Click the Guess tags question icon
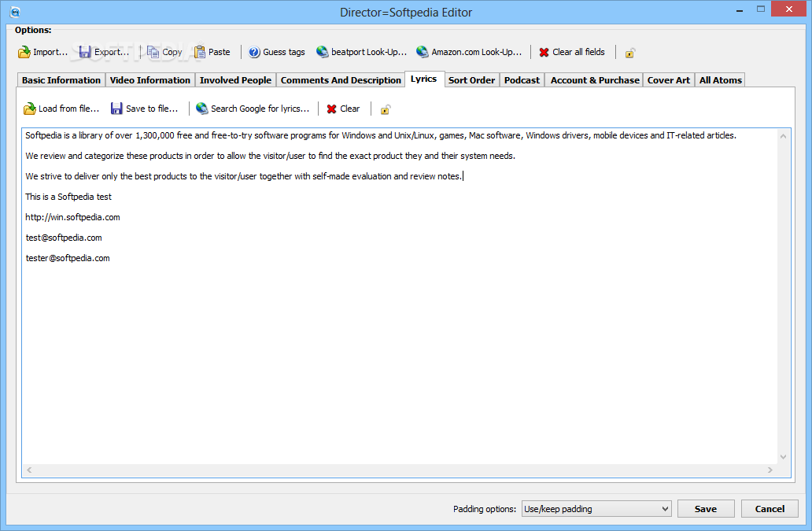The image size is (812, 531). pyautogui.click(x=253, y=52)
